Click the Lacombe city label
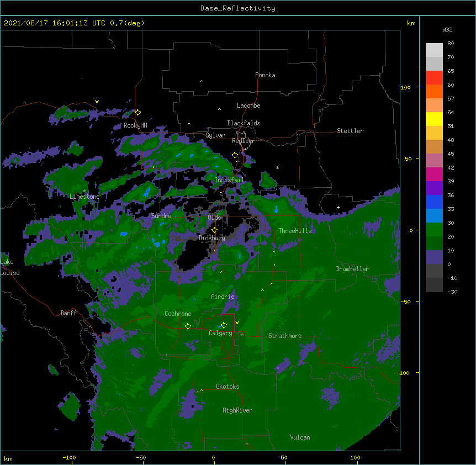This screenshot has height=465, width=476. pos(248,105)
